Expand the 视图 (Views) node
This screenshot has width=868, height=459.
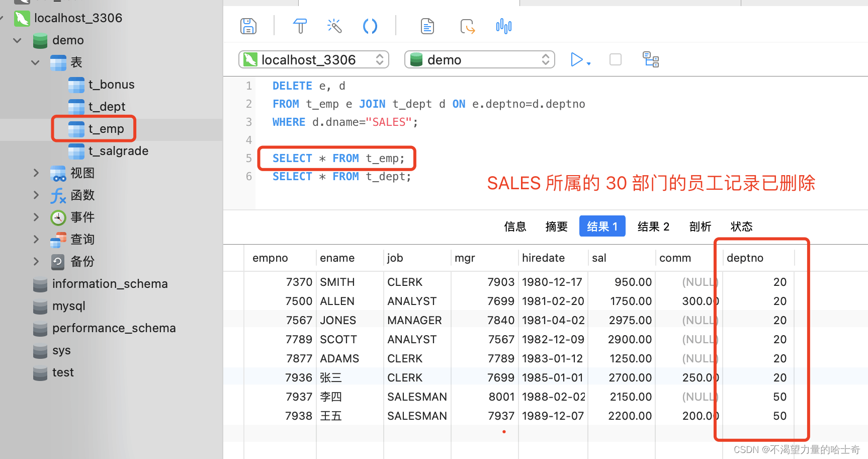pyautogui.click(x=36, y=173)
